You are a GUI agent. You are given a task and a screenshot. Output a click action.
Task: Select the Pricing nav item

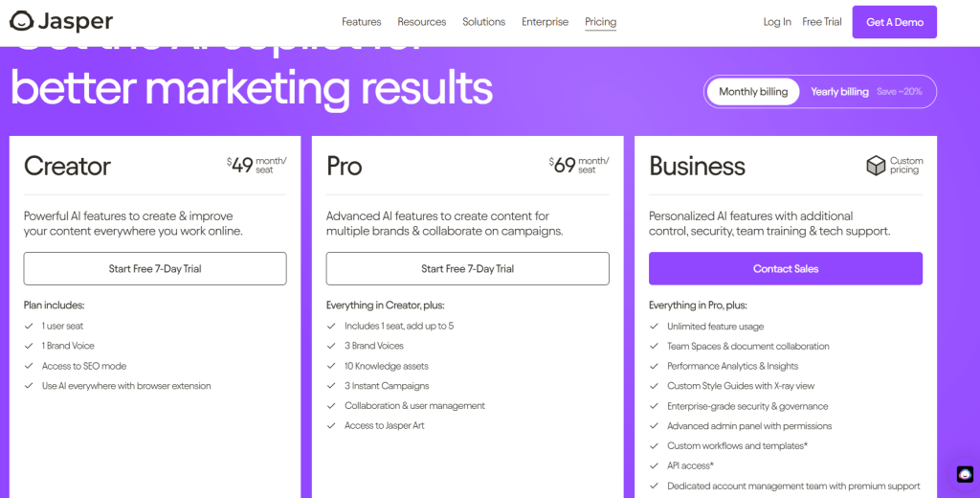pos(600,22)
